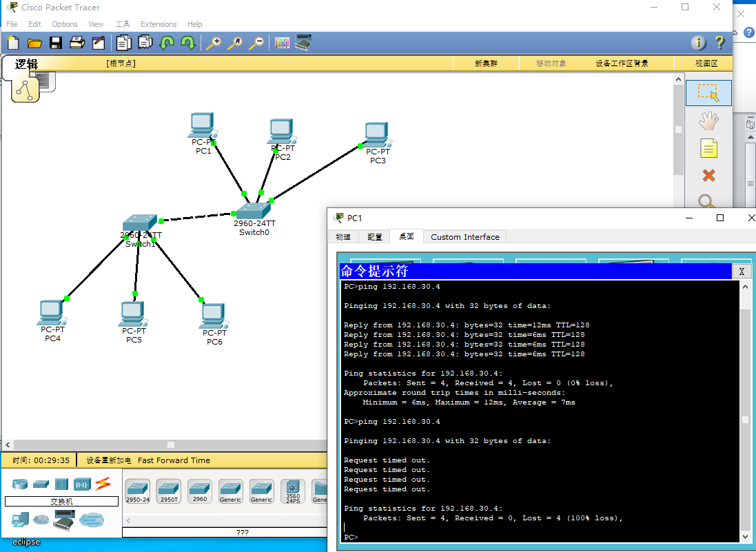Viewport: 756px width, 552px height.
Task: Pick the Place Note tool
Action: (x=708, y=147)
